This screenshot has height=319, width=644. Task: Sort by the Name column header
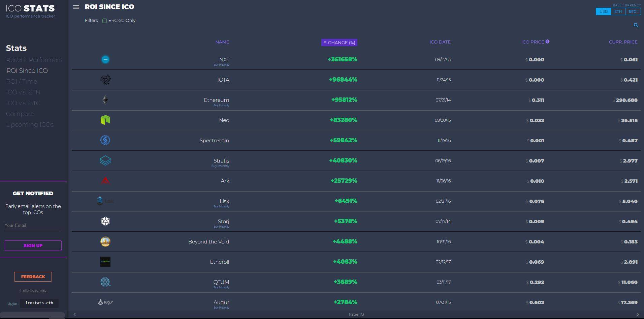(222, 42)
